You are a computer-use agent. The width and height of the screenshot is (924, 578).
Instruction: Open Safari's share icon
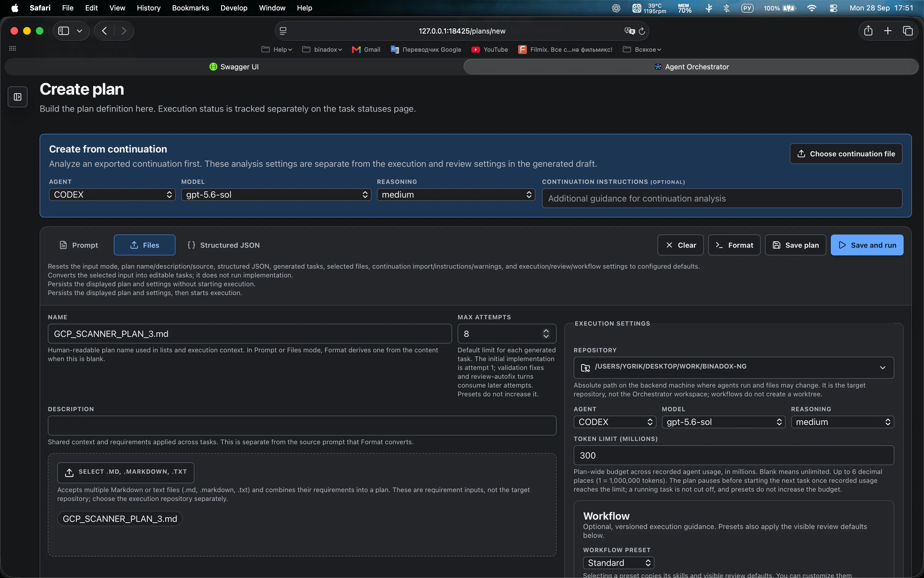868,31
